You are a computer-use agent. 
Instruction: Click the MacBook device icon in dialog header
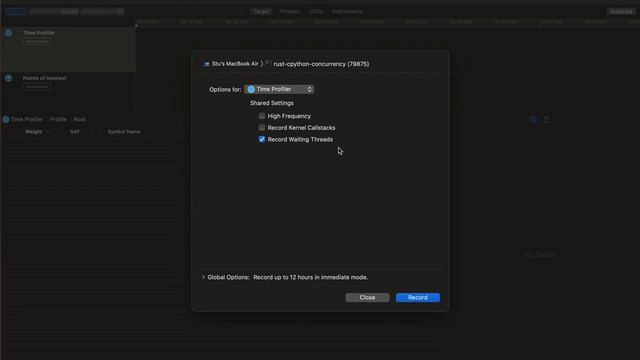(x=207, y=64)
